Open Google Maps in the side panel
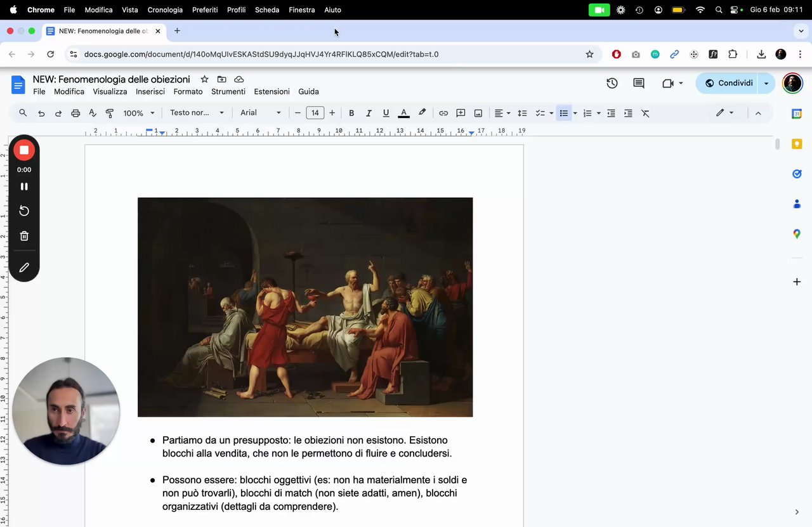Screen dimensions: 812x527 click(797, 234)
